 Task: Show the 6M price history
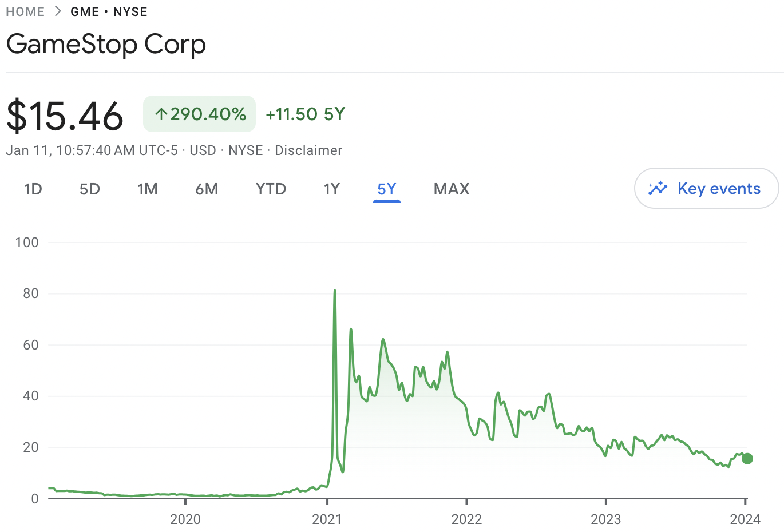[x=207, y=189]
